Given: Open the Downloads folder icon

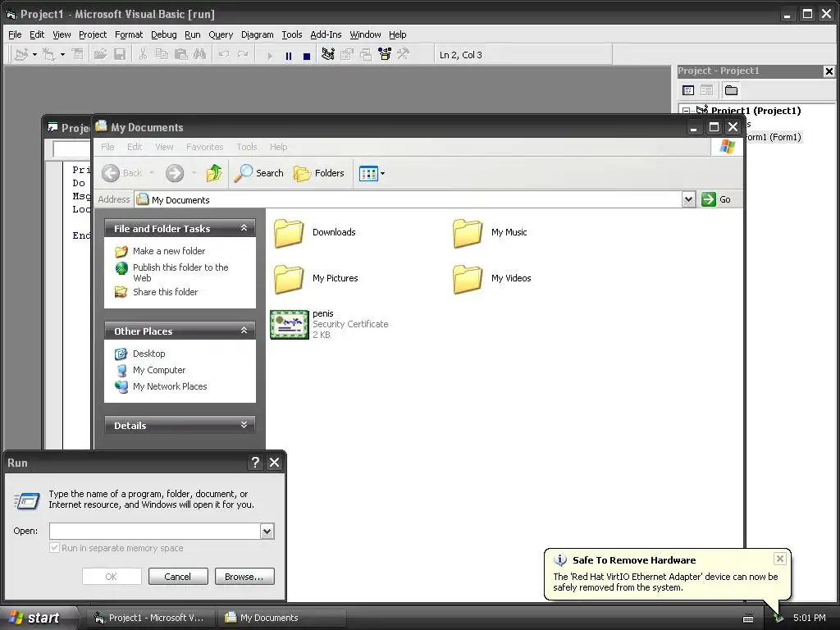Looking at the screenshot, I should 289,233.
